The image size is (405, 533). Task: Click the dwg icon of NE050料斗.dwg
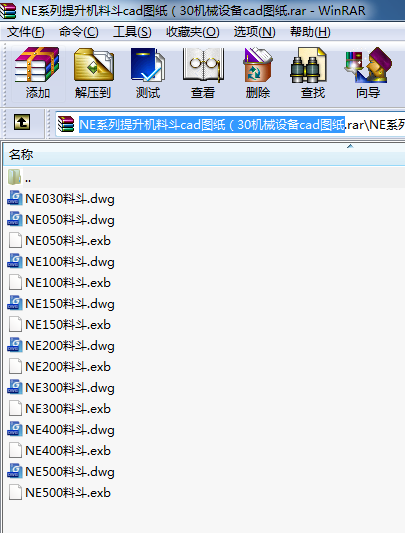pyautogui.click(x=15, y=219)
